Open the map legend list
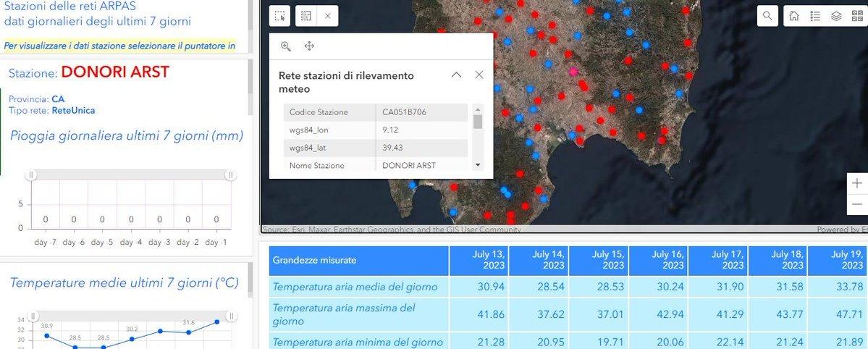The image size is (868, 349). point(815,15)
